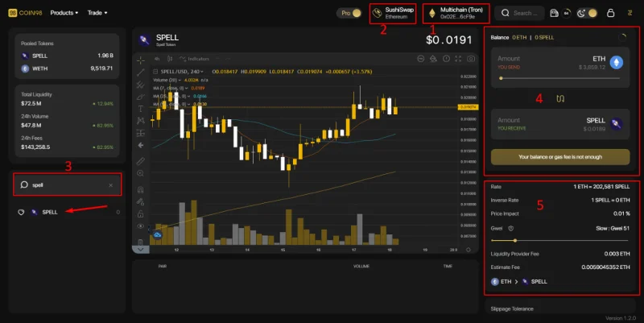644x323 pixels.
Task: Favorite SPELL with heart icon
Action: click(x=21, y=212)
